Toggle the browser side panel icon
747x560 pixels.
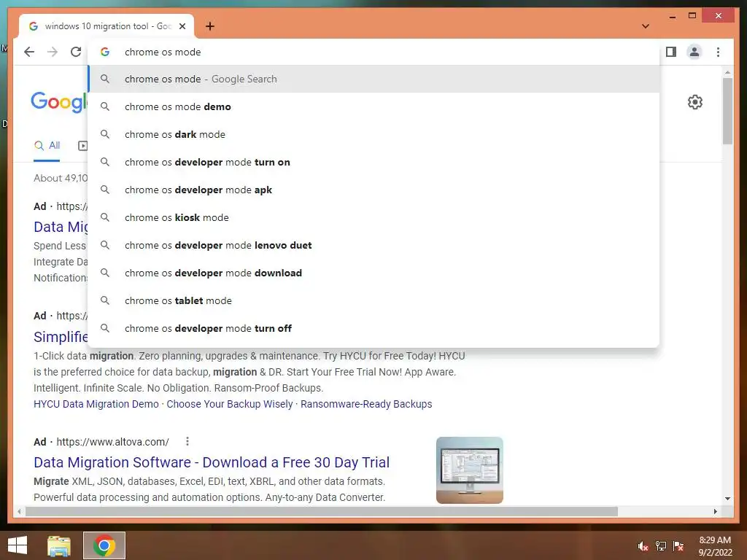coord(671,52)
